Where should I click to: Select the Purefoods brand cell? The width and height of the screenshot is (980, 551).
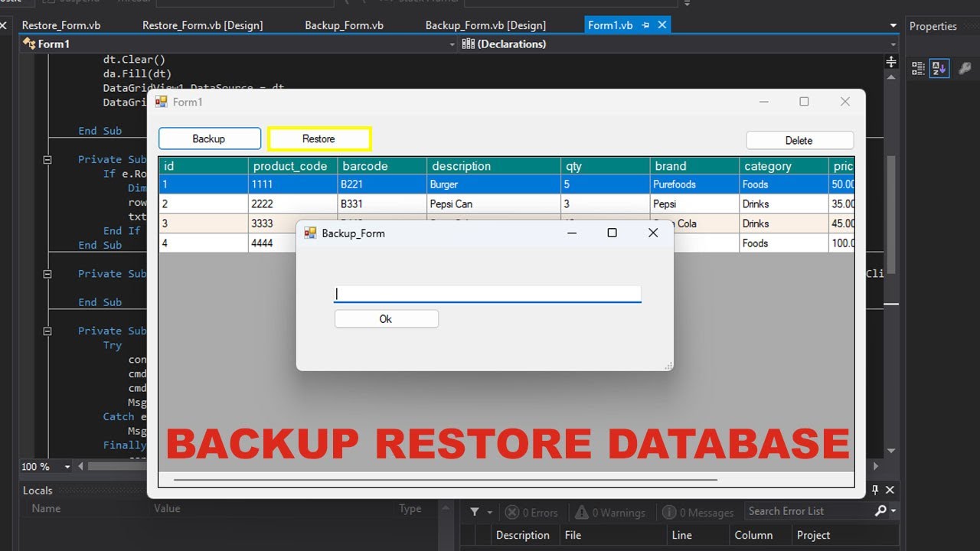pyautogui.click(x=694, y=184)
